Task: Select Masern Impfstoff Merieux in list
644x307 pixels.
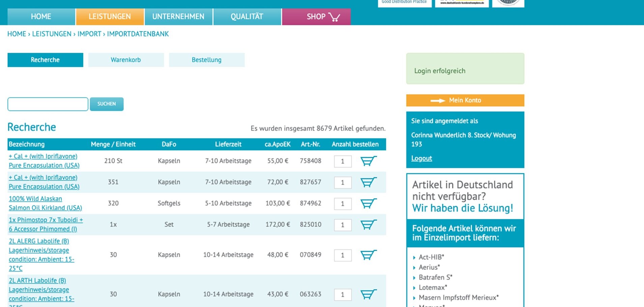Action: pyautogui.click(x=459, y=298)
